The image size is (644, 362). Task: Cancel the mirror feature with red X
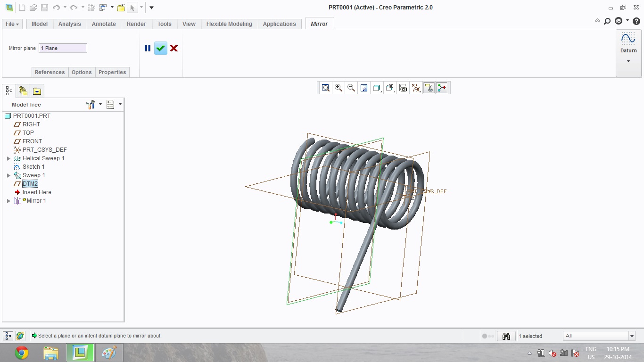click(x=174, y=48)
